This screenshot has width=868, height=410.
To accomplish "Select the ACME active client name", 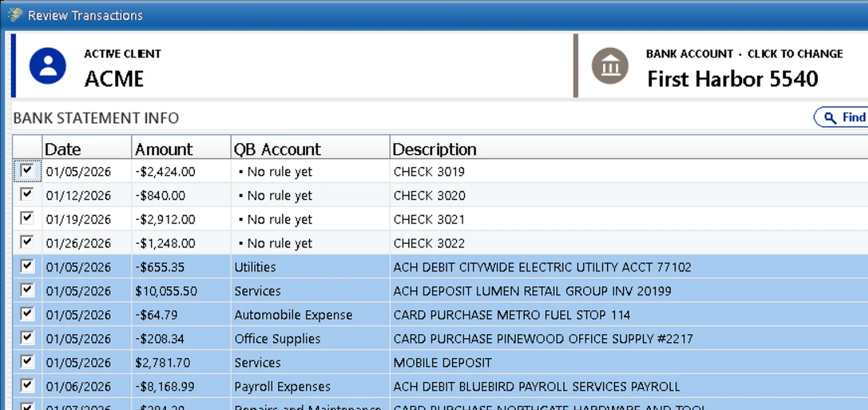I will [x=114, y=79].
